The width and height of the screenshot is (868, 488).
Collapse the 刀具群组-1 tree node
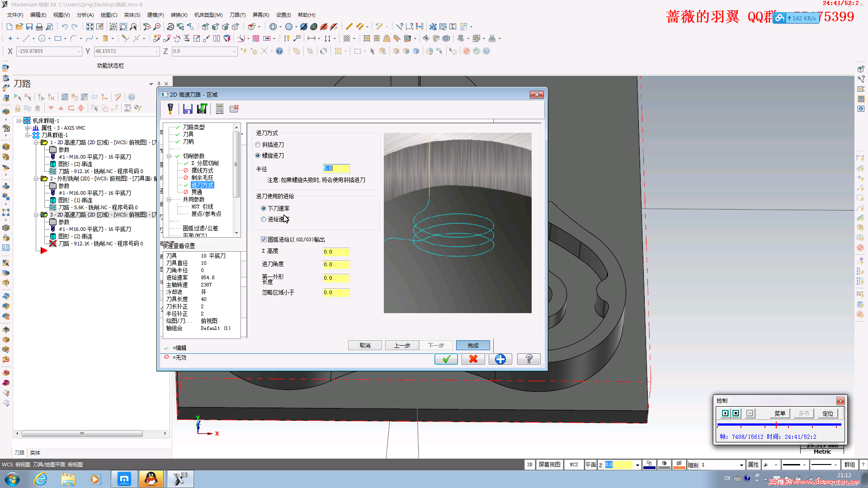click(27, 136)
